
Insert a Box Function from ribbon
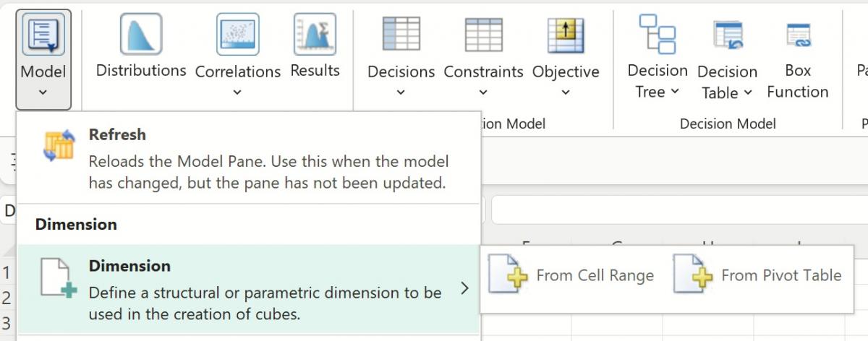pos(798,35)
